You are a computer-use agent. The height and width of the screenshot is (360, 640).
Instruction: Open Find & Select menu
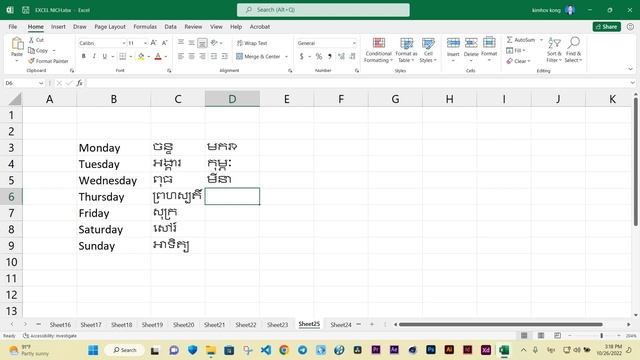[573, 50]
